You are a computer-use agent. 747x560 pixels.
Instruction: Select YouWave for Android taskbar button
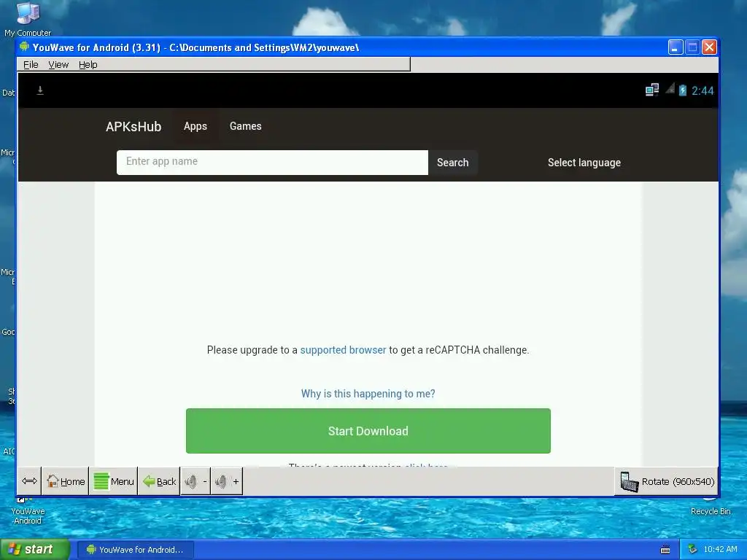(x=135, y=550)
